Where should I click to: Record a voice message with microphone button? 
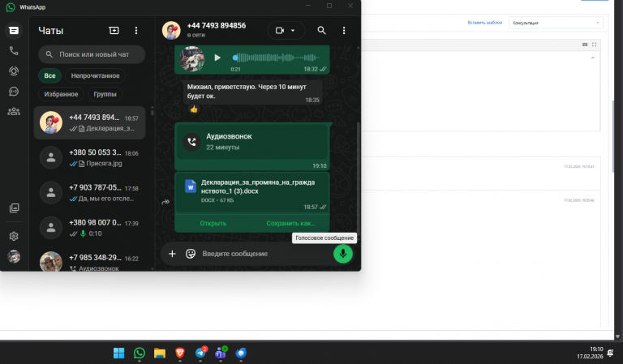tap(343, 254)
